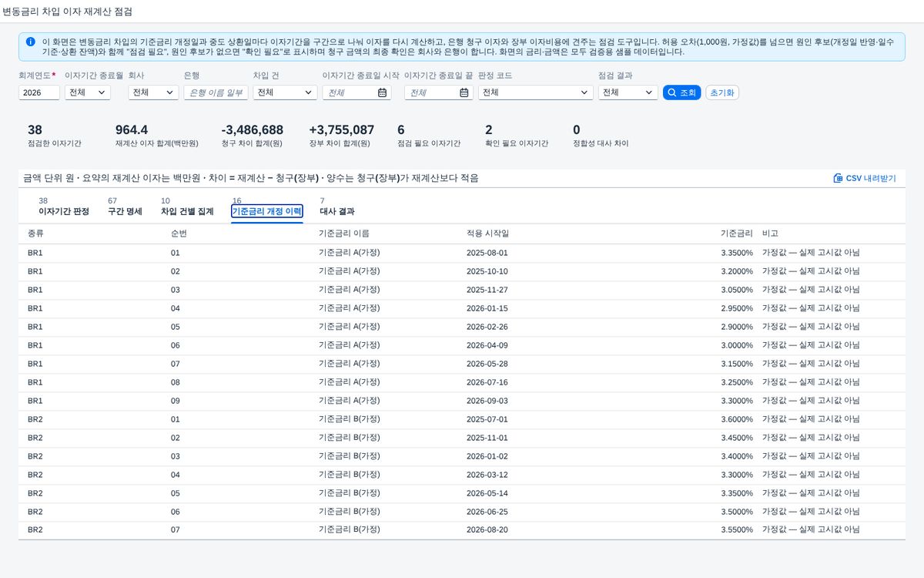Open calendar picker for 이자기간 종료일 시작
The width and height of the screenshot is (924, 578).
coord(382,92)
